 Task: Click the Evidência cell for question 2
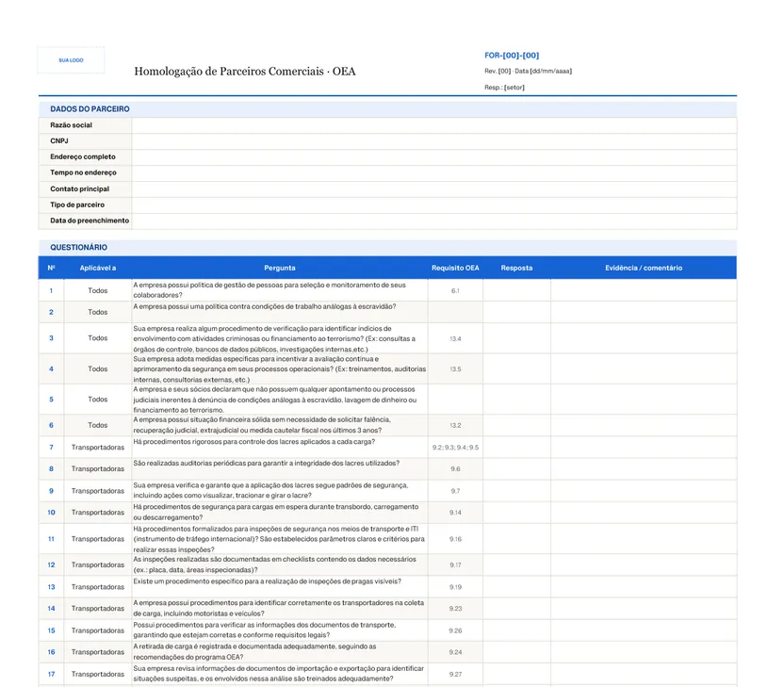click(644, 312)
